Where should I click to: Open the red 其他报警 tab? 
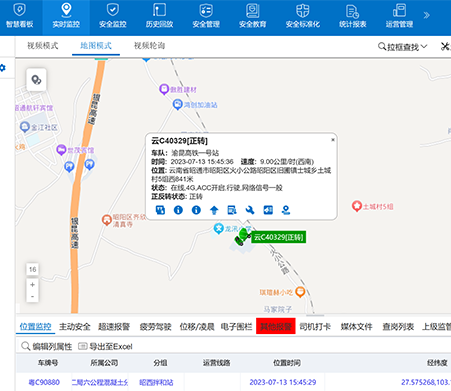[276, 326]
